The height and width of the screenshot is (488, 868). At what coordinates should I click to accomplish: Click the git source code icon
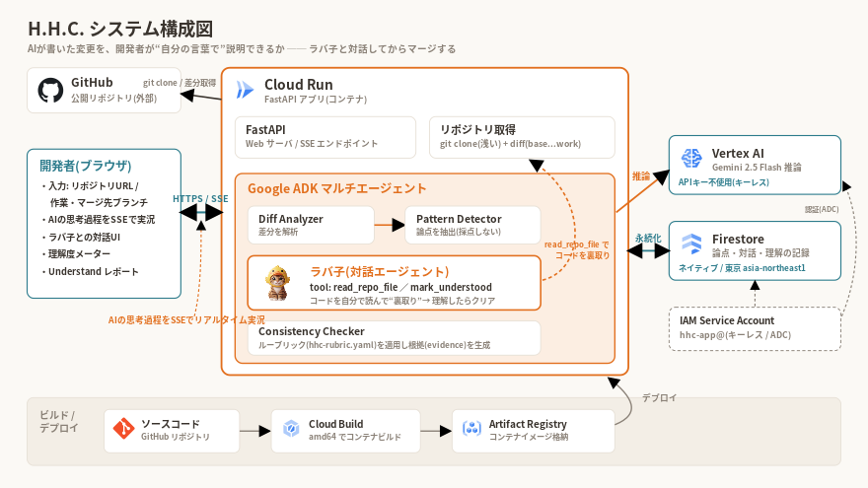[x=123, y=429]
